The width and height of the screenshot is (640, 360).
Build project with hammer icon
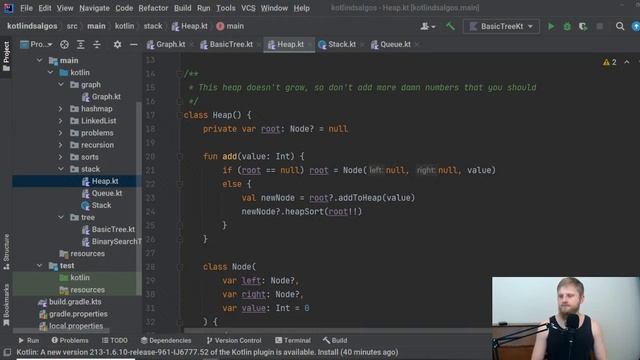450,27
